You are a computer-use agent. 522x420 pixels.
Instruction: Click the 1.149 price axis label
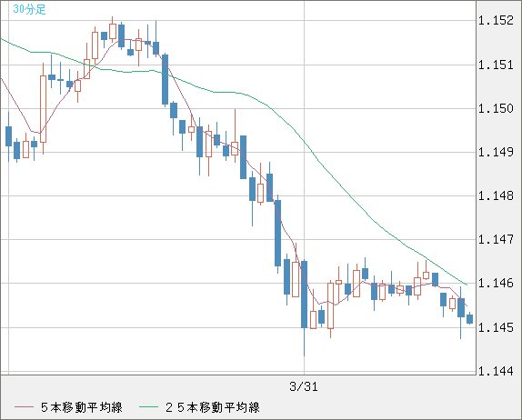pyautogui.click(x=496, y=152)
